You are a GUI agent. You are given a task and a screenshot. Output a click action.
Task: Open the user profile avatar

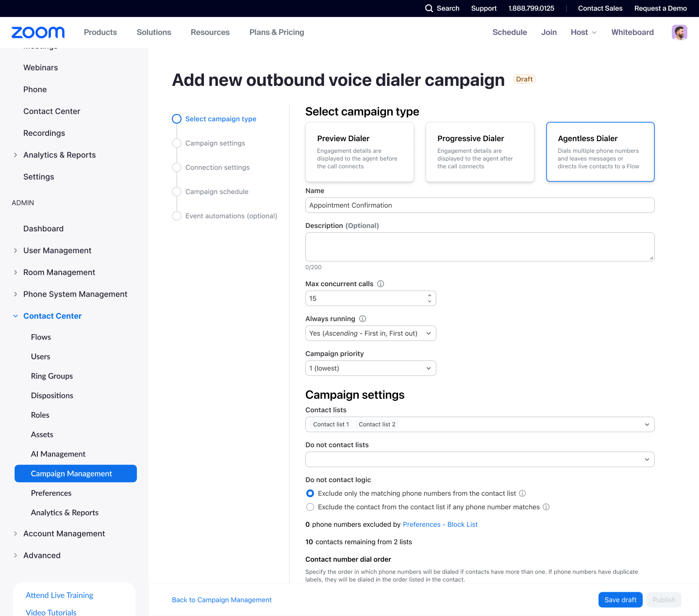(680, 32)
